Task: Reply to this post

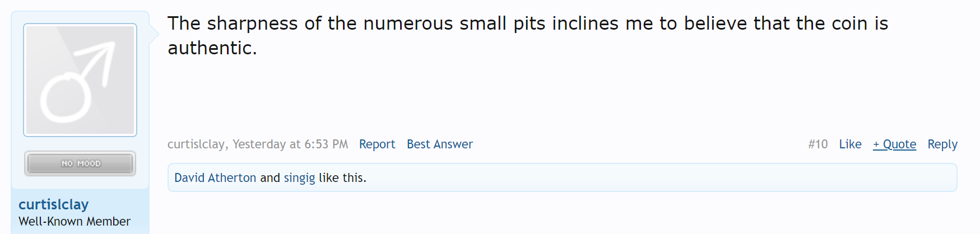Action: point(942,144)
